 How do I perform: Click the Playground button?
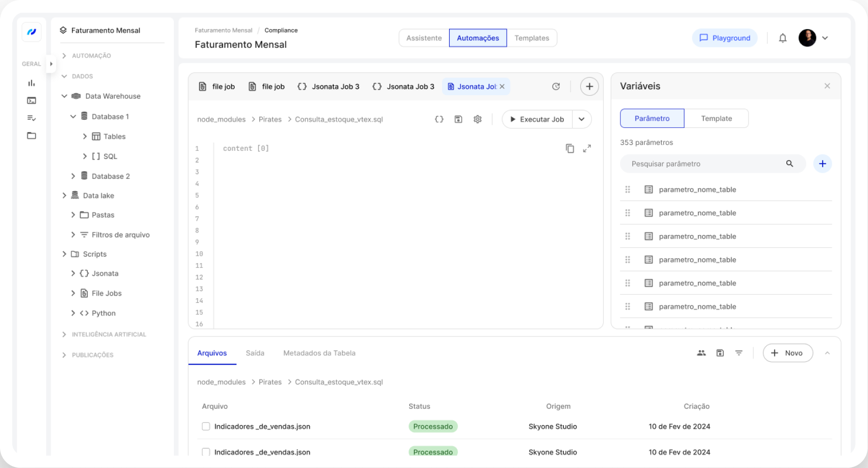click(x=724, y=38)
